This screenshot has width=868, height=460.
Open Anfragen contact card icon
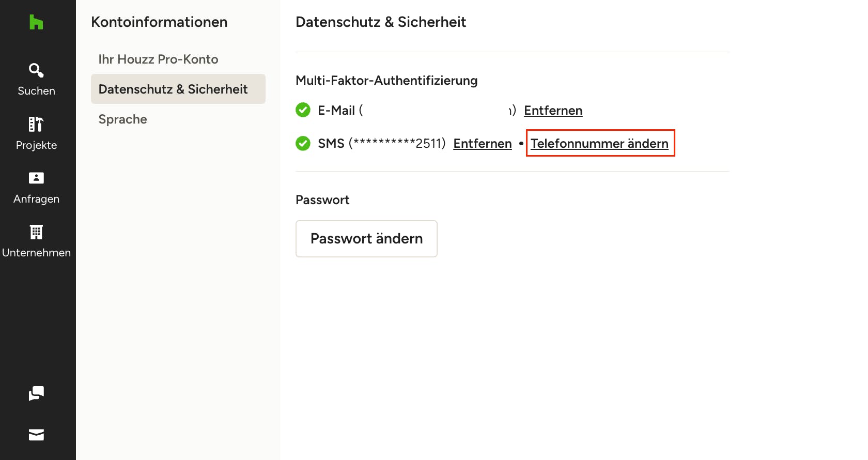pos(36,178)
